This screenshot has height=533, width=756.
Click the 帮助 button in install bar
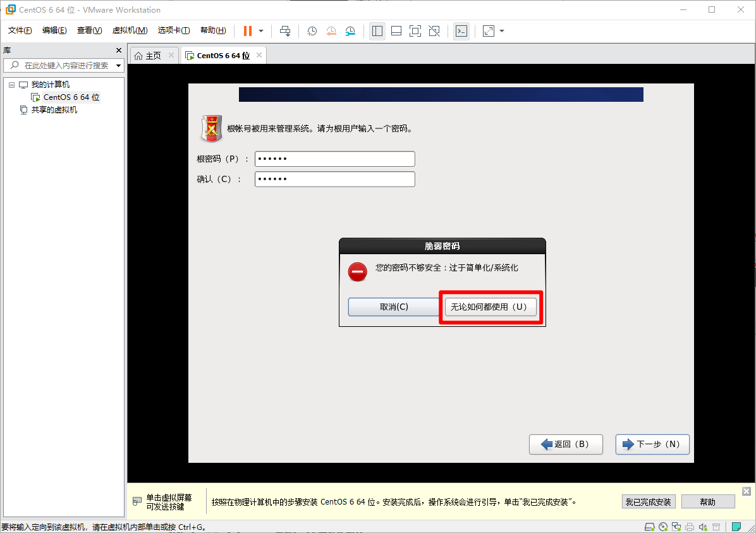pyautogui.click(x=708, y=502)
